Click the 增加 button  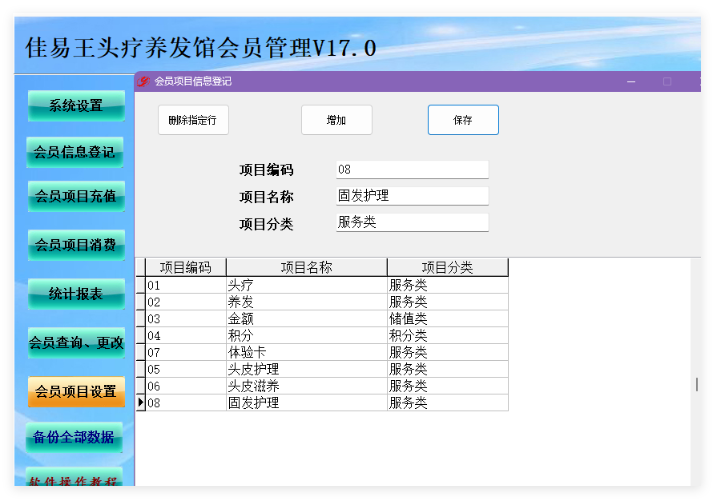click(x=337, y=120)
